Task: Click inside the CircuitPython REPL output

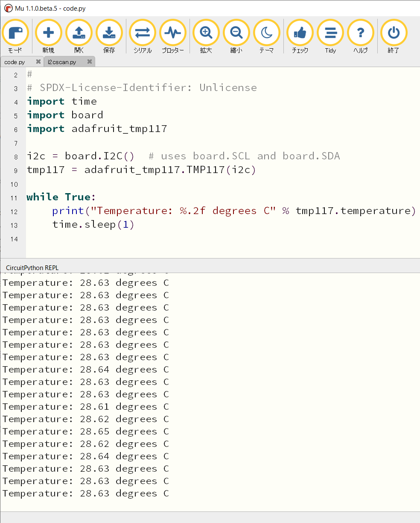Action: [213, 385]
